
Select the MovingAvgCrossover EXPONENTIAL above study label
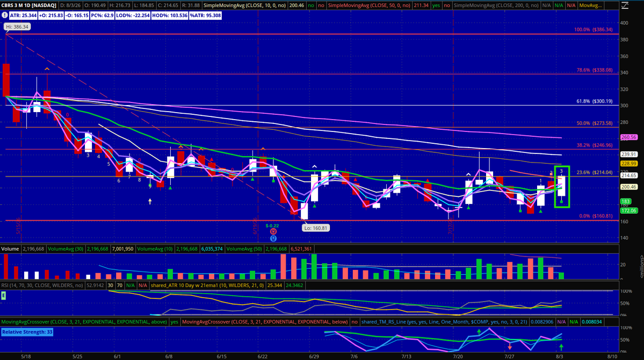pyautogui.click(x=84, y=322)
